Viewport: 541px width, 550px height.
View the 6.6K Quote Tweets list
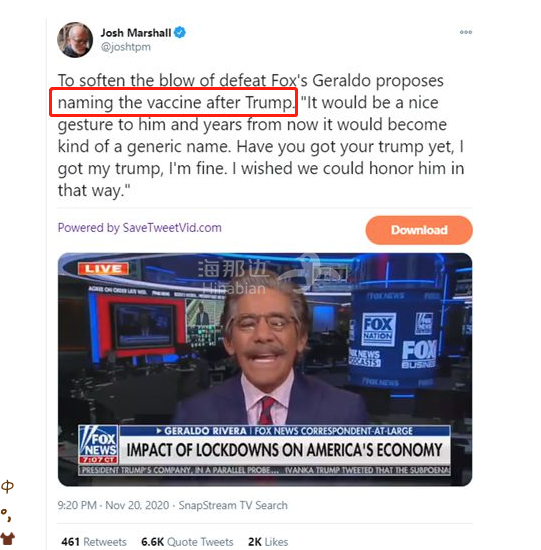[x=187, y=542]
